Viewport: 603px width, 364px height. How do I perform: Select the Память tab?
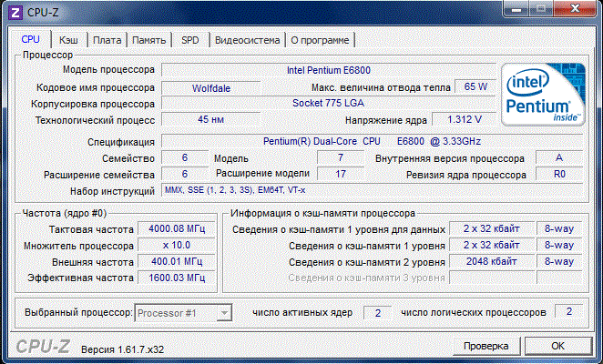[148, 40]
